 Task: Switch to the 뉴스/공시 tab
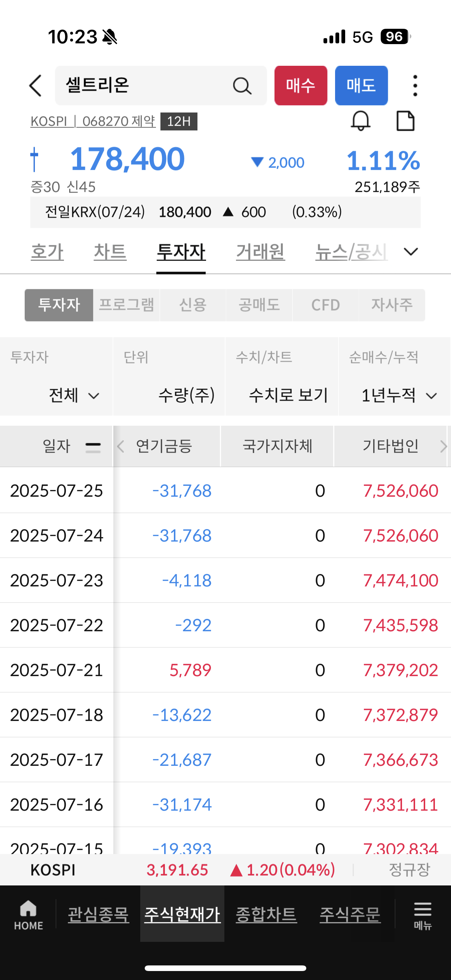[352, 252]
